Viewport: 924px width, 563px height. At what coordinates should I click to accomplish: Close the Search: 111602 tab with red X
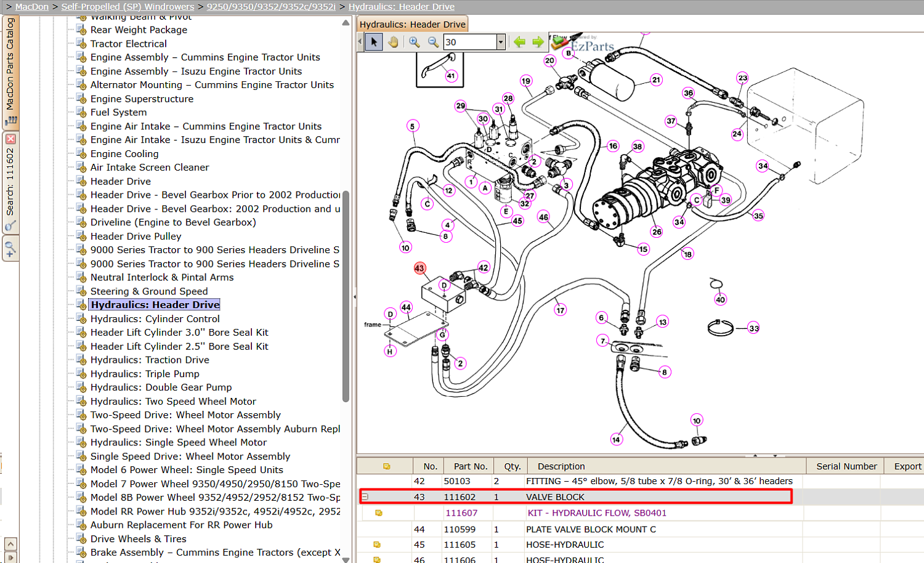coord(10,139)
